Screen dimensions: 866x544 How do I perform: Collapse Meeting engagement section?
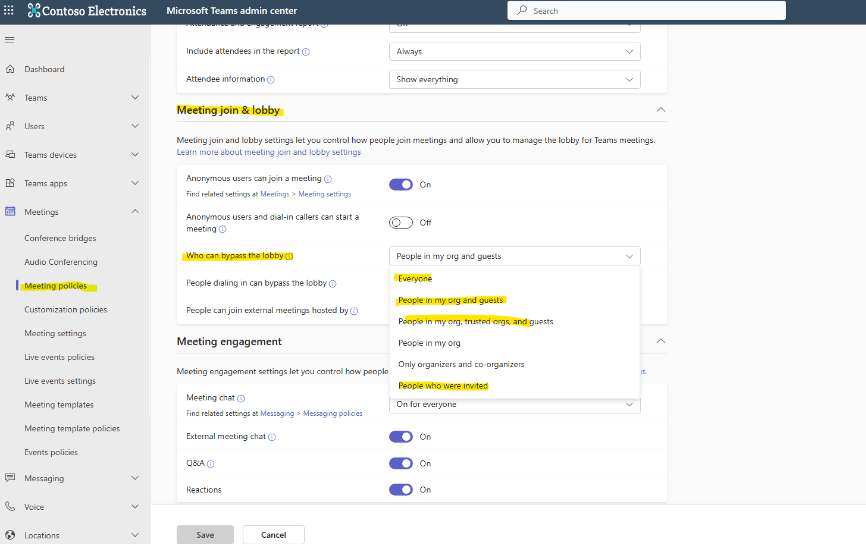coord(661,341)
